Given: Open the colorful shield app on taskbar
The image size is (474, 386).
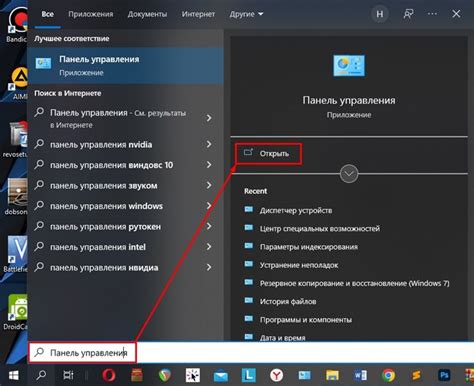Looking at the screenshot, I should (165, 376).
